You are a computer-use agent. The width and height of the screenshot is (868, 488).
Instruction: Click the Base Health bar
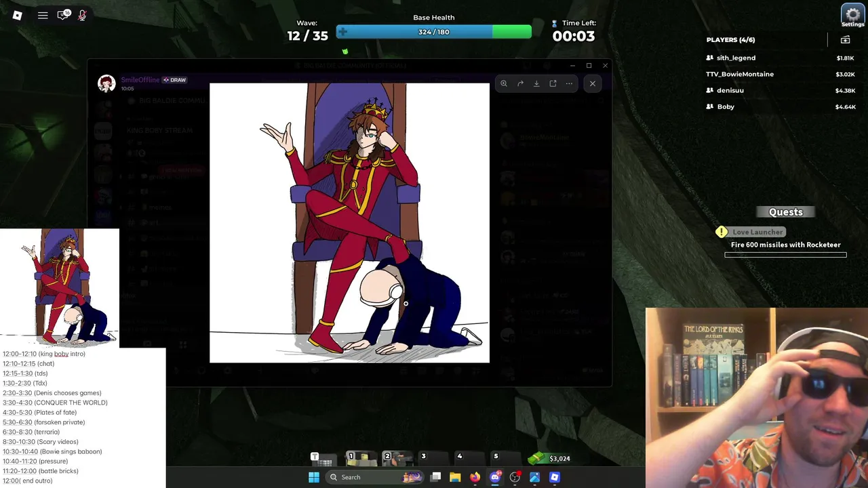point(433,32)
